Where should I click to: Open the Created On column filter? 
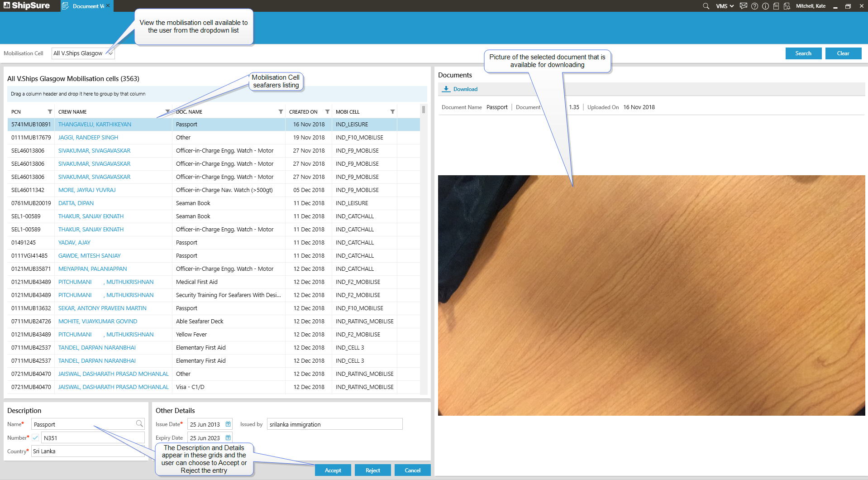click(327, 112)
